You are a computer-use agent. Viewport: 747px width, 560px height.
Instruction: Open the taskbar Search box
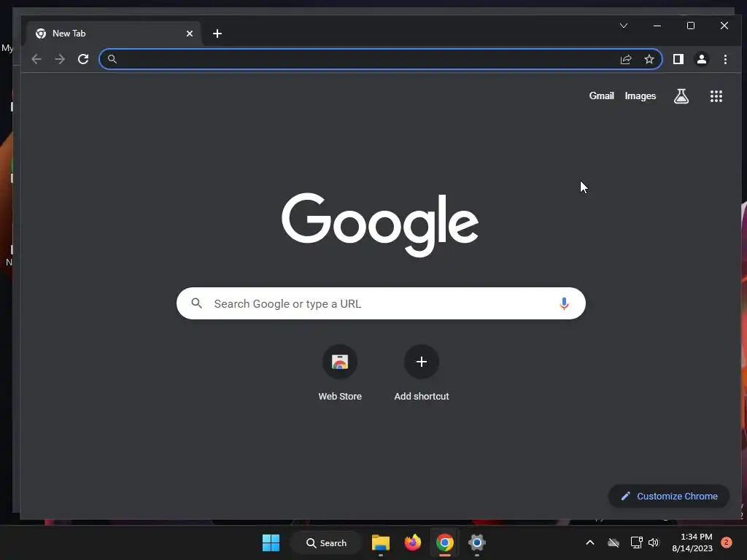[x=327, y=542]
